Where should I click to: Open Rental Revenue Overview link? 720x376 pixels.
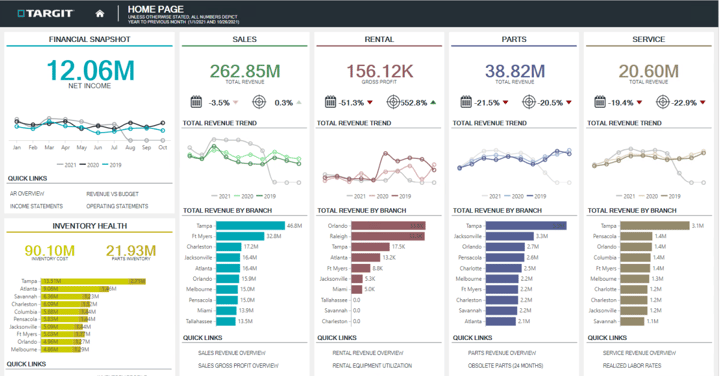368,353
